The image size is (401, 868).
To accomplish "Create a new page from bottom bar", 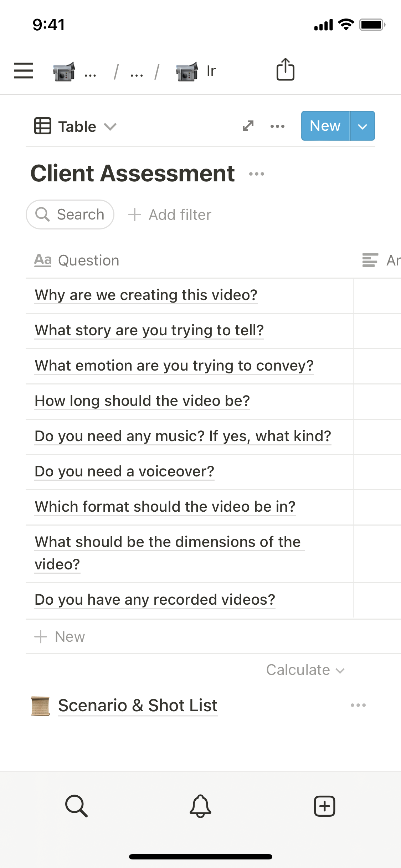I will (324, 806).
